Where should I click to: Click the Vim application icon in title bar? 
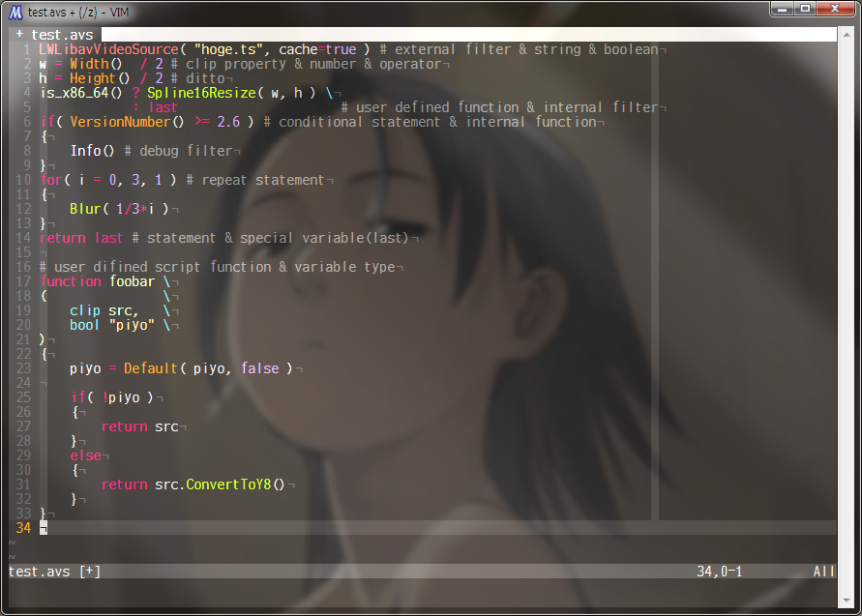(15, 13)
